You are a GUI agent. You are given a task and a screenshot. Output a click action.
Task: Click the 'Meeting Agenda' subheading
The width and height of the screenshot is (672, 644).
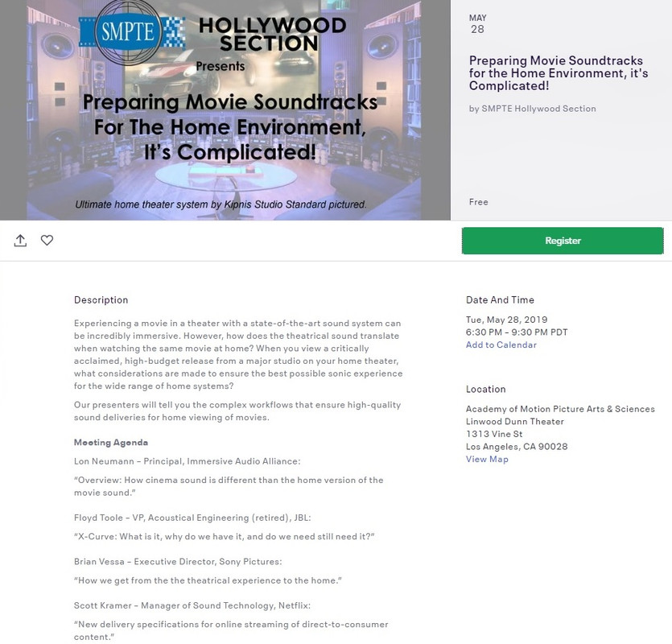pos(111,442)
